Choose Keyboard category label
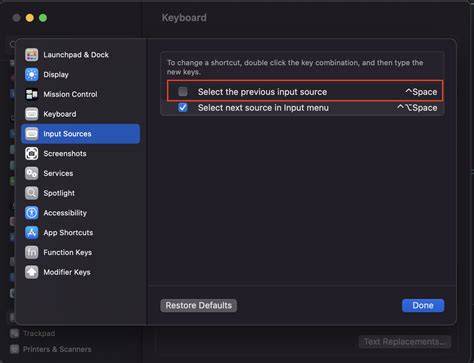This screenshot has width=474, height=363. (x=60, y=114)
